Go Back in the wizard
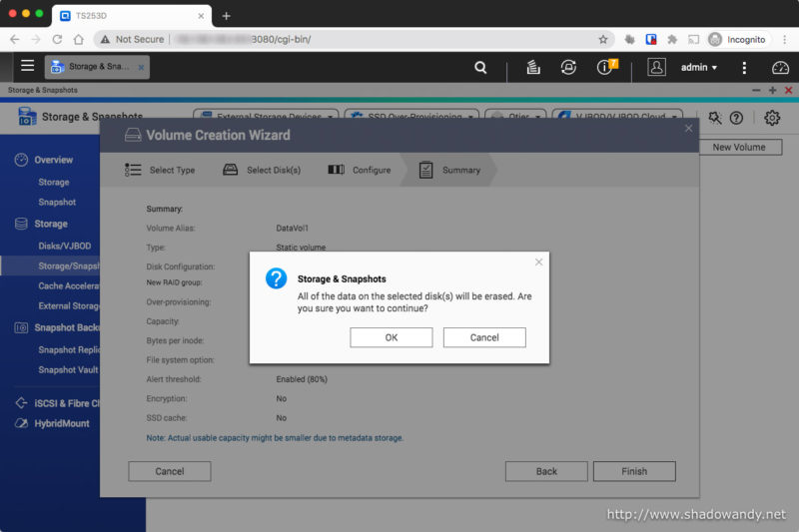Image resolution: width=799 pixels, height=532 pixels. (x=546, y=471)
